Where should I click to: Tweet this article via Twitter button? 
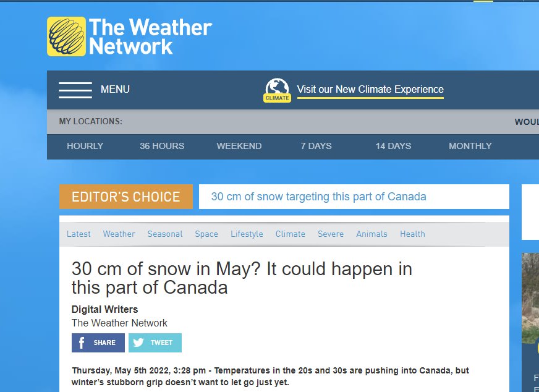click(x=155, y=343)
